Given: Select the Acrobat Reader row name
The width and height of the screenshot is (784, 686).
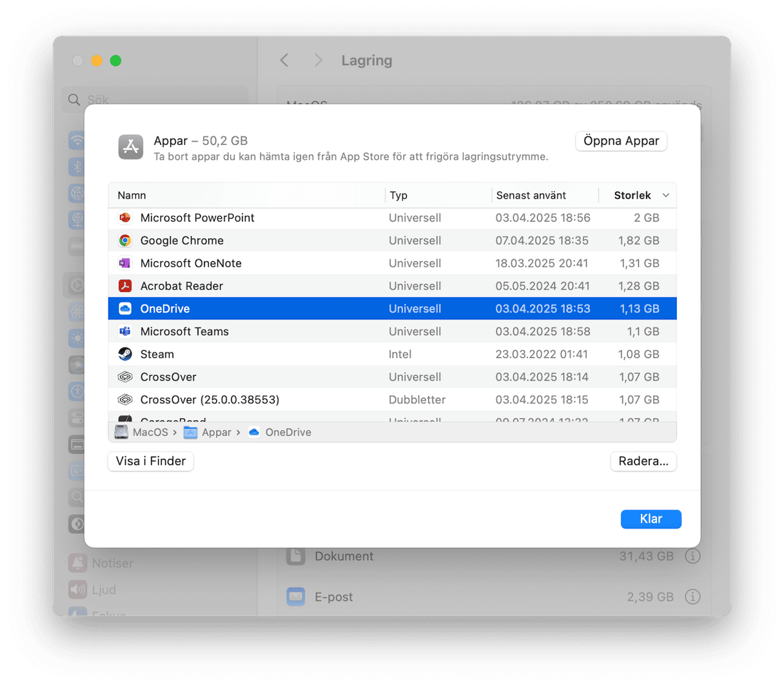Looking at the screenshot, I should pyautogui.click(x=182, y=286).
